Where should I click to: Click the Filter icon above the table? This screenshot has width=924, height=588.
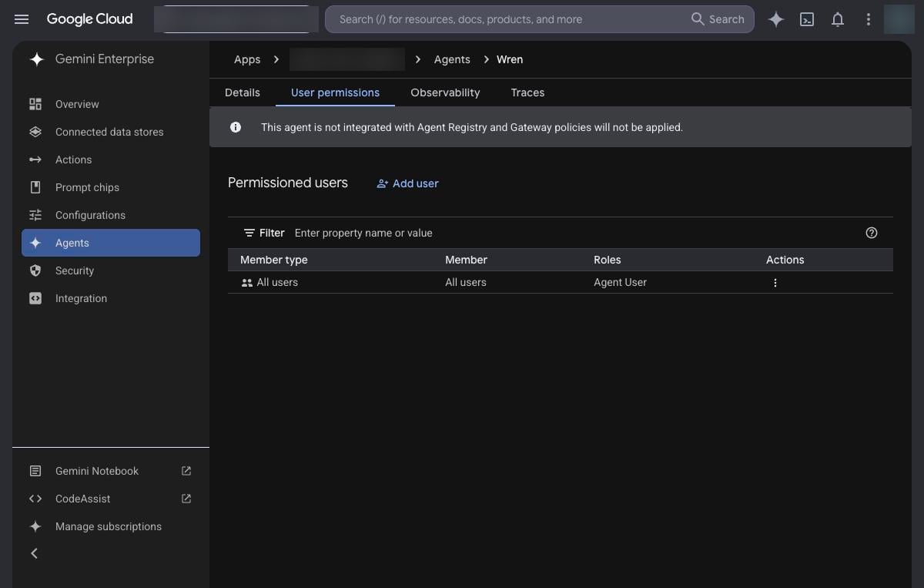click(x=249, y=233)
